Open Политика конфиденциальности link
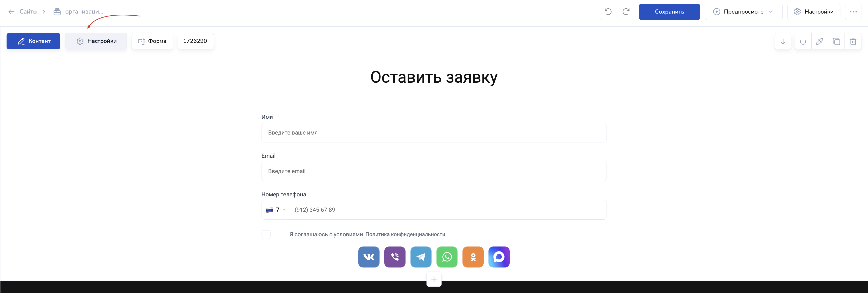This screenshot has width=868, height=293. tap(405, 235)
